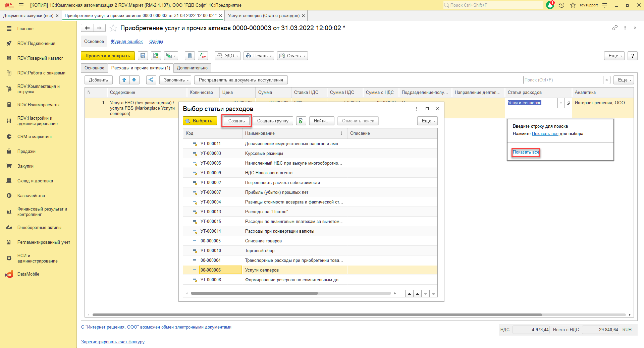Open the Печать dropdown menu
This screenshot has width=644, height=348.
(x=259, y=56)
